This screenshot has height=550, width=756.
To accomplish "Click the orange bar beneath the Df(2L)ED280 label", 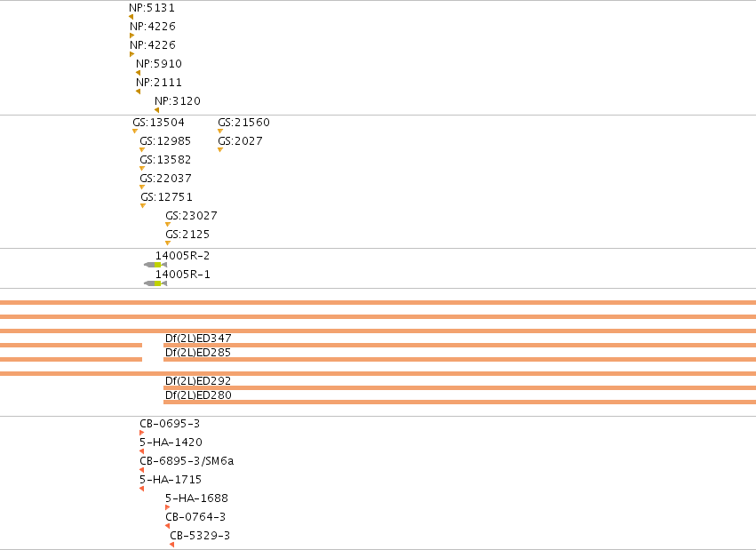I will 459,402.
